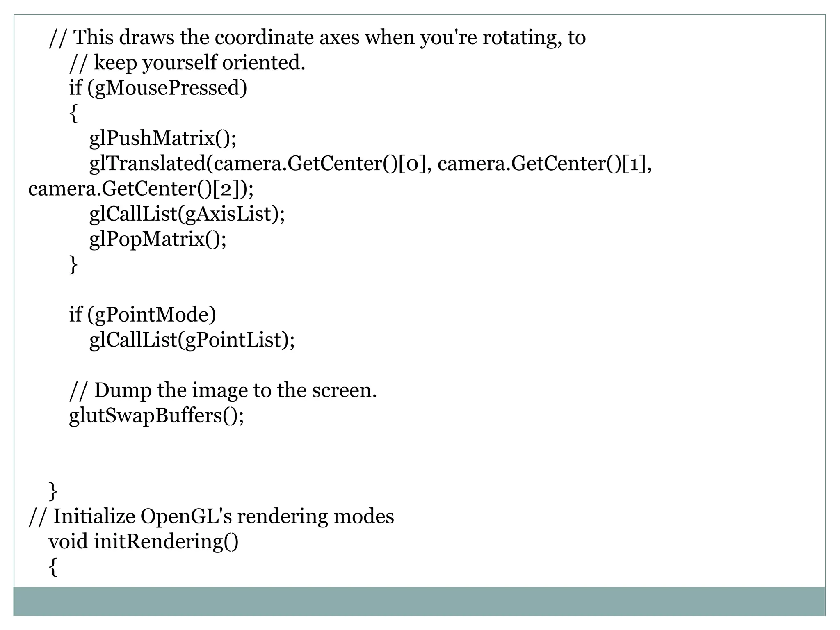840x630 pixels.
Task: Click the glCallList(gPointList) statement
Action: tap(192, 340)
